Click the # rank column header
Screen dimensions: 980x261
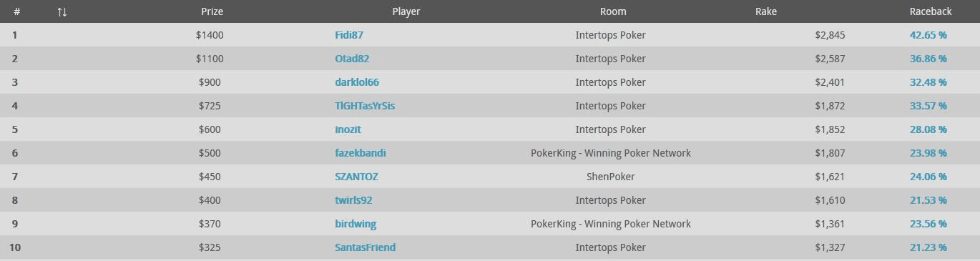(17, 11)
